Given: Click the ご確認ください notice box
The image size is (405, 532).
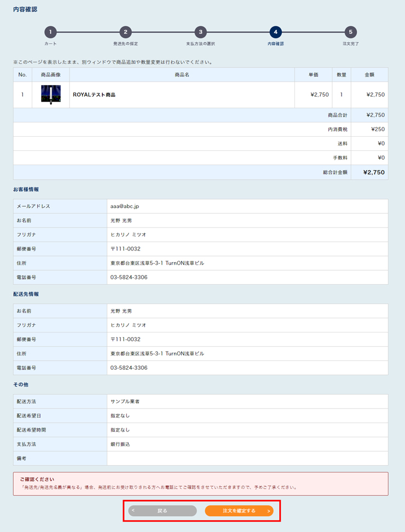Looking at the screenshot, I should [200, 483].
